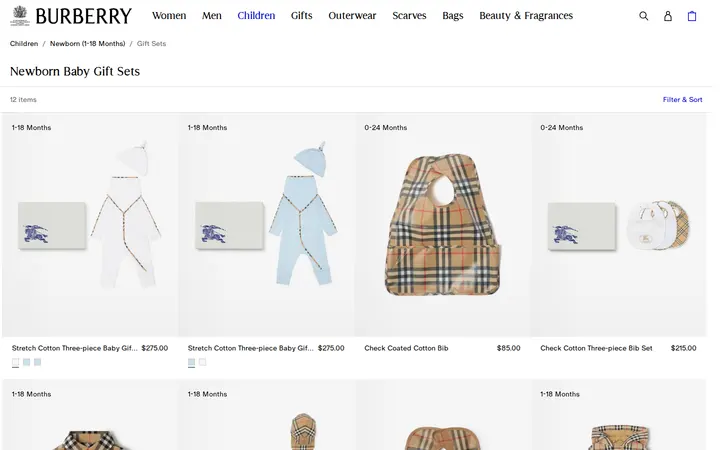This screenshot has width=720, height=450.
Task: Open the Outerwear menu
Action: (352, 16)
